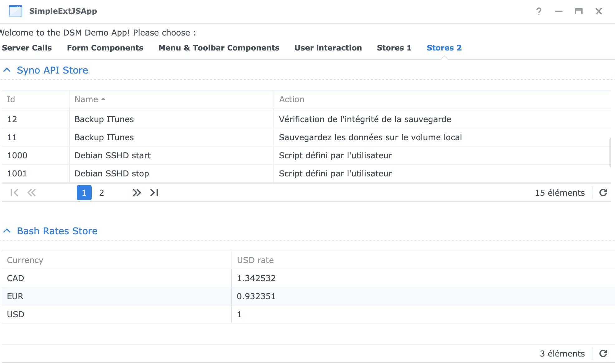The width and height of the screenshot is (615, 364).
Task: Switch to the Stores 1 tab
Action: [x=394, y=48]
